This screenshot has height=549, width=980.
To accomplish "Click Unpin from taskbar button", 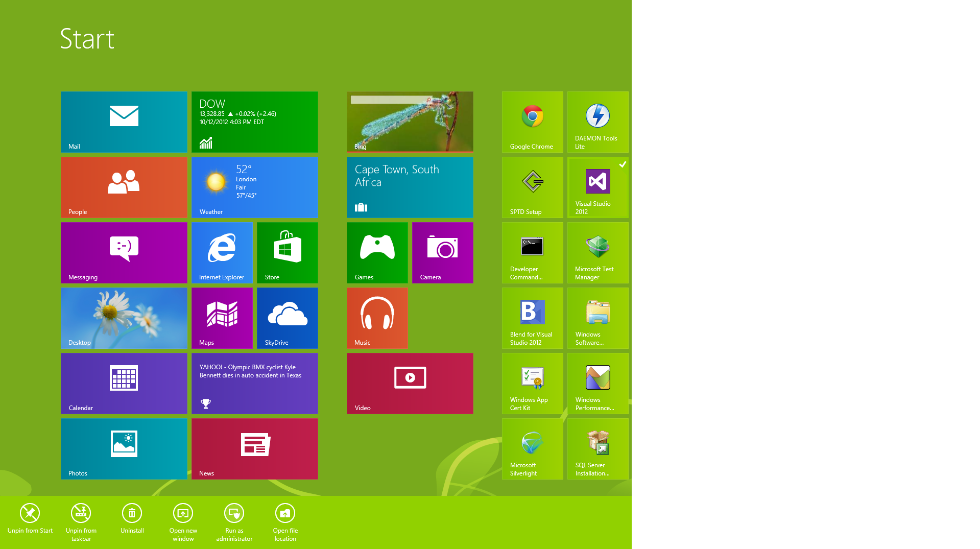I will pos(81,522).
